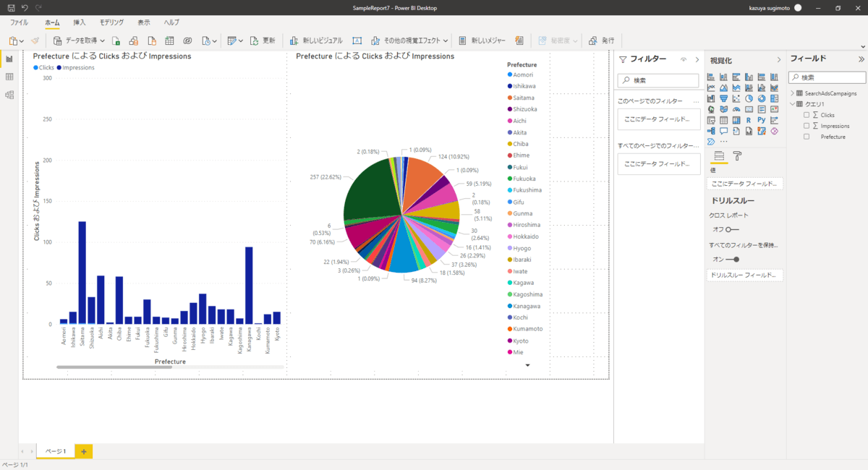Tick the Impressions field checkbox
This screenshot has height=470, width=868.
(807, 126)
